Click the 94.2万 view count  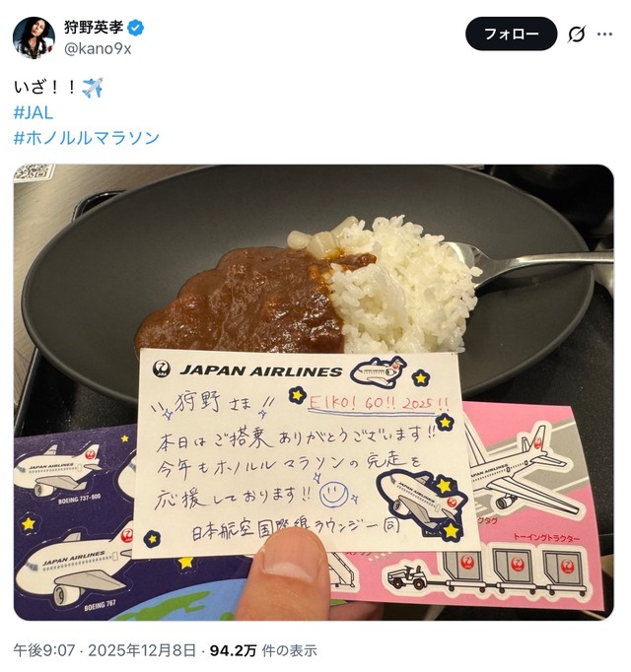(x=233, y=650)
